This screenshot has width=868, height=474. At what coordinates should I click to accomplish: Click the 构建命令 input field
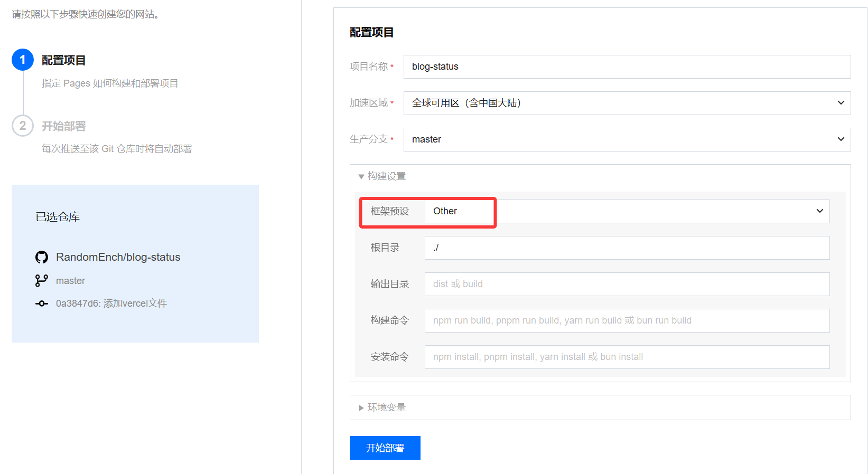coord(627,320)
